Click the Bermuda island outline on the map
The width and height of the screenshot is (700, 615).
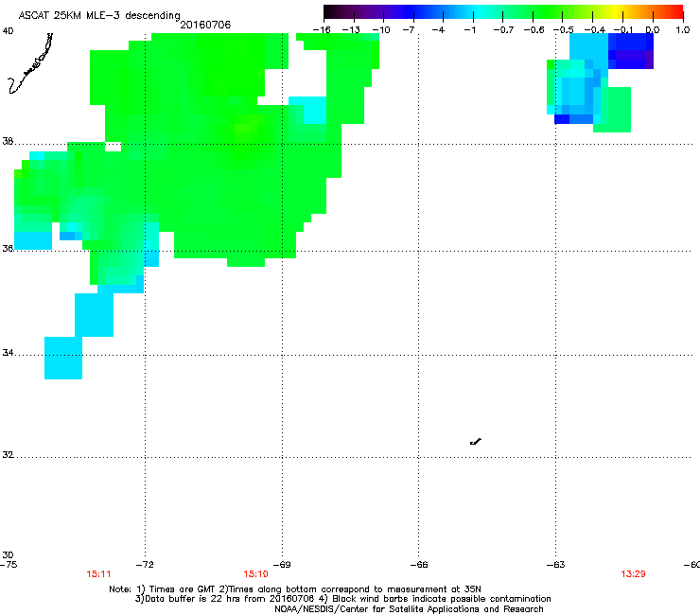pos(476,442)
